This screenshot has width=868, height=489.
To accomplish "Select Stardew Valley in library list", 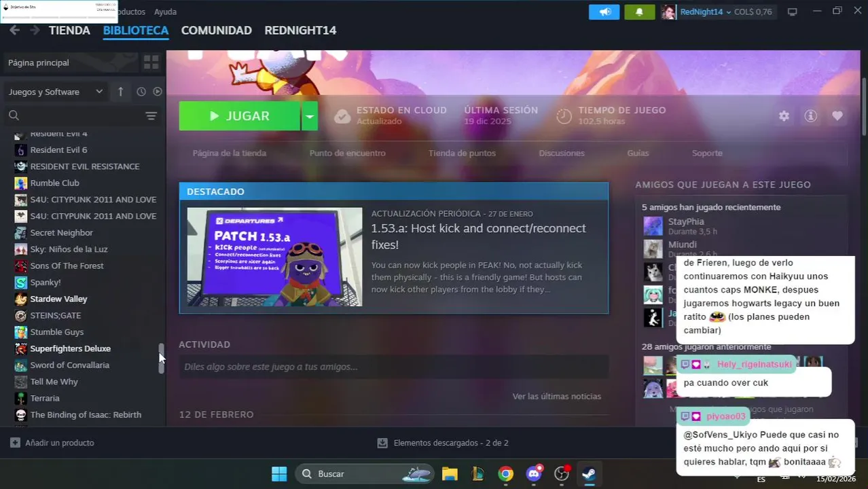I will click(58, 299).
